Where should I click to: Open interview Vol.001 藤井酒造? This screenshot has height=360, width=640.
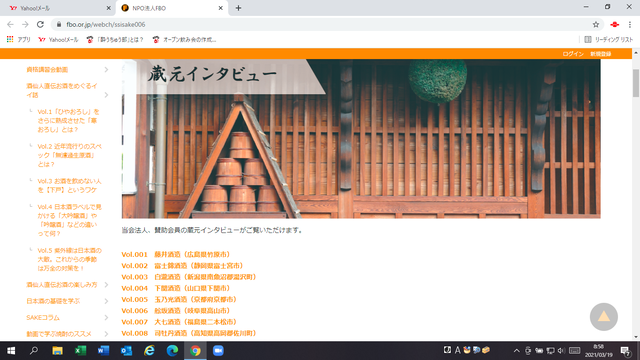pos(177,254)
